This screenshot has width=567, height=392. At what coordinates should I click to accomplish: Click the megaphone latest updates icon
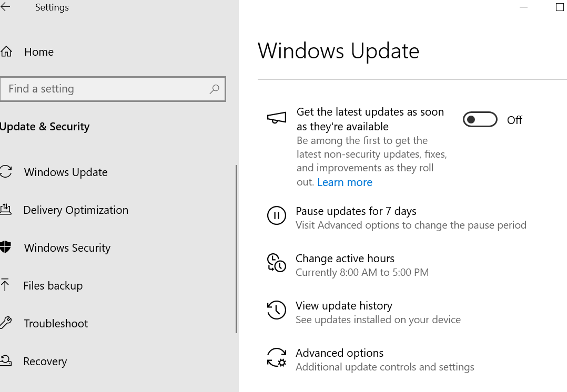point(277,118)
